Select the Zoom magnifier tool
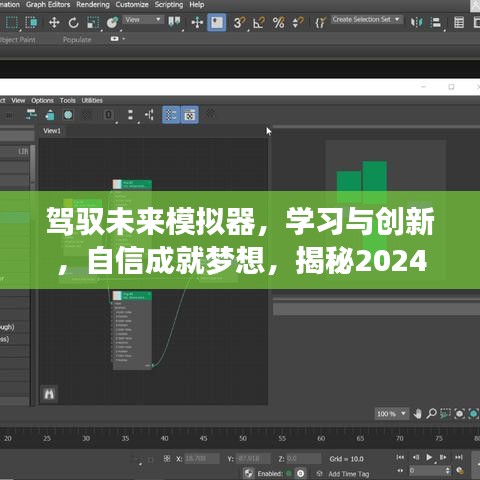Image resolution: width=480 pixels, height=480 pixels. pos(432,414)
